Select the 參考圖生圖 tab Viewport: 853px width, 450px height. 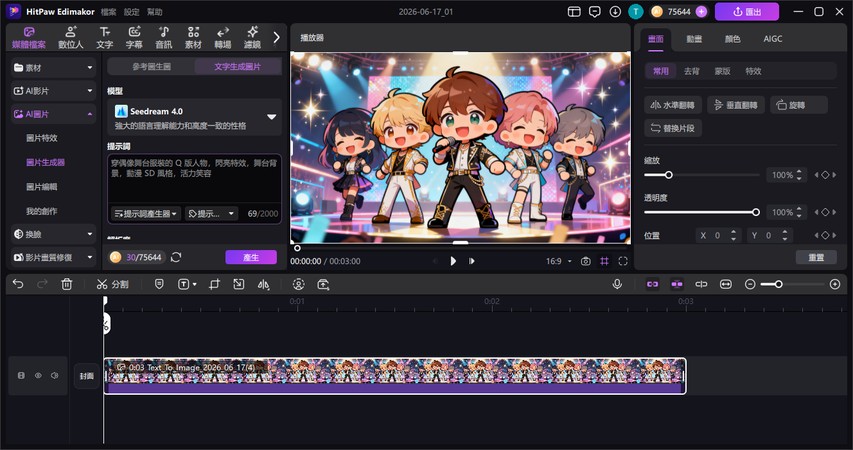pos(151,66)
